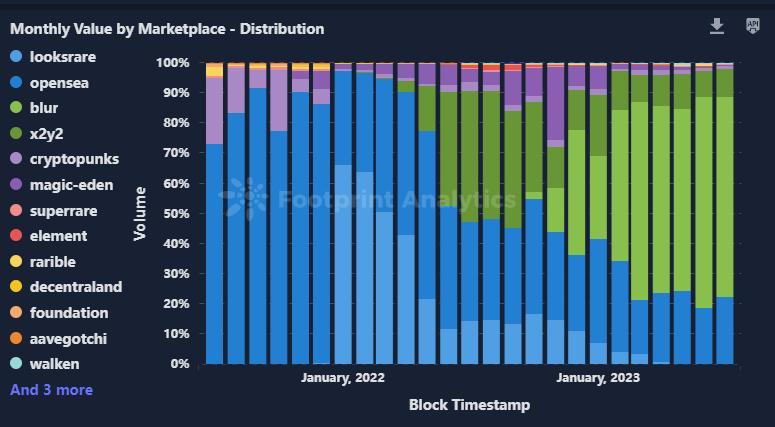This screenshot has height=427, width=775.
Task: Click the cryptopunks legend dot
Action: [17, 160]
